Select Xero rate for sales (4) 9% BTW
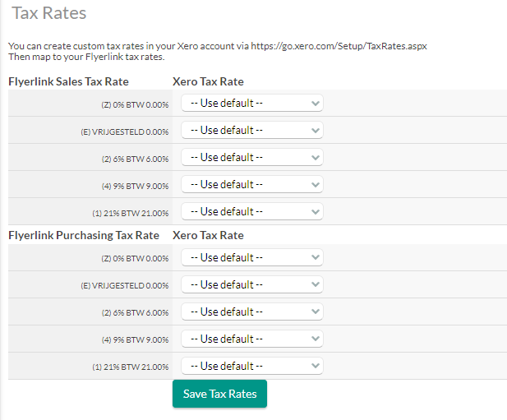This screenshot has height=420, width=507. click(x=252, y=185)
